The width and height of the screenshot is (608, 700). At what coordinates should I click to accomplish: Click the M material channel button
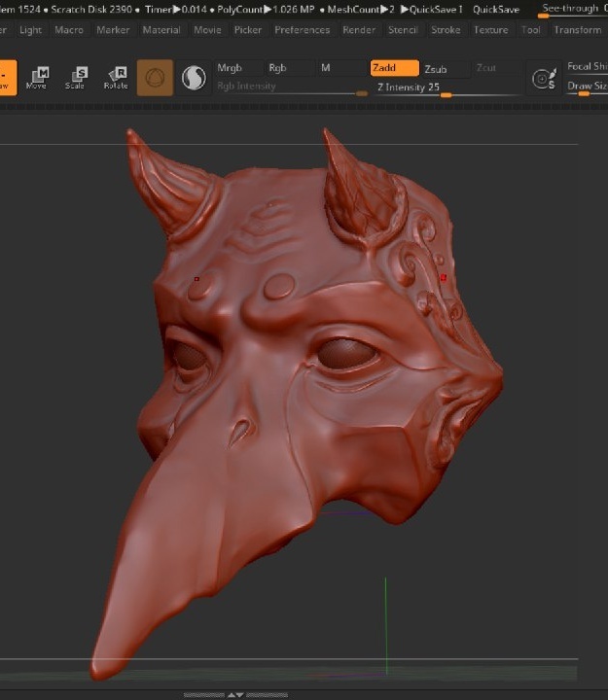point(326,68)
